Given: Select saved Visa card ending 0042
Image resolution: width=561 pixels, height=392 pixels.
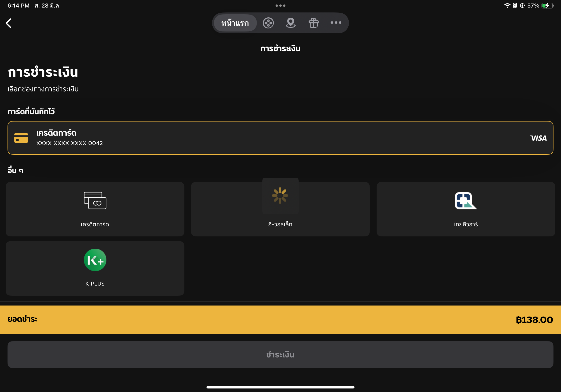Looking at the screenshot, I should [280, 138].
